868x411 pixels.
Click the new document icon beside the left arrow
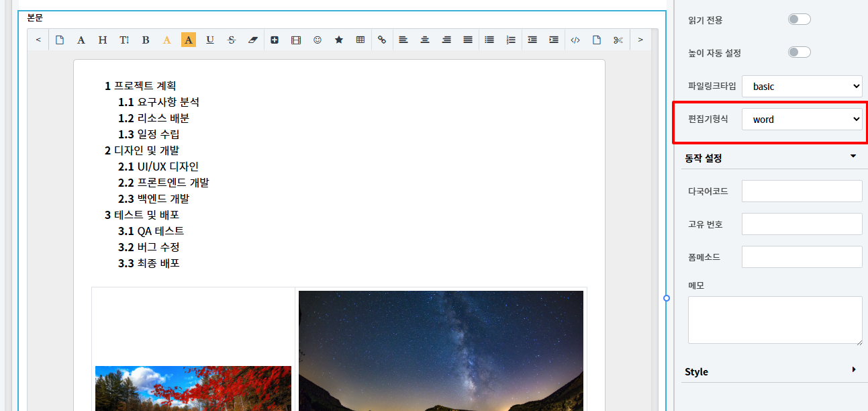[60, 40]
